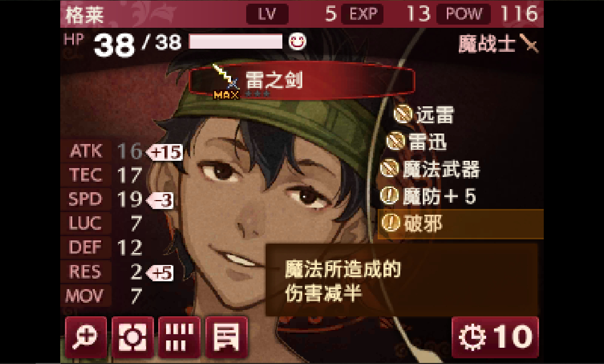Viewport: 604px width, 364px height.
Task: Click the HP gauge bar
Action: 236,41
